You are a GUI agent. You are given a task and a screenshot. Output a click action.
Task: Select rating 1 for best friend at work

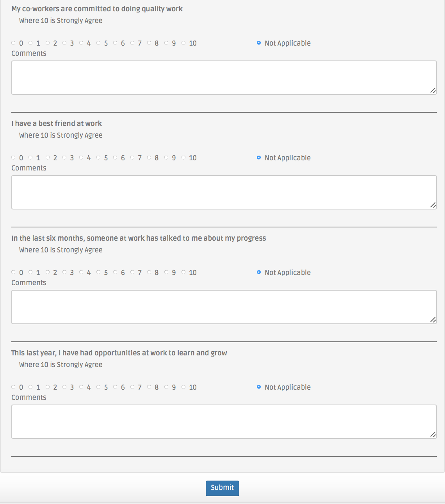click(30, 158)
